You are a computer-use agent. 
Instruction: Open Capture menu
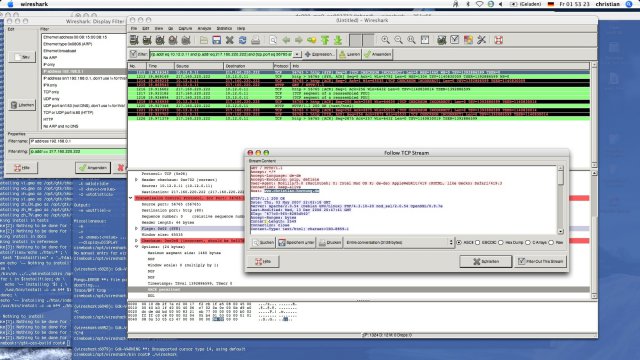point(185,29)
